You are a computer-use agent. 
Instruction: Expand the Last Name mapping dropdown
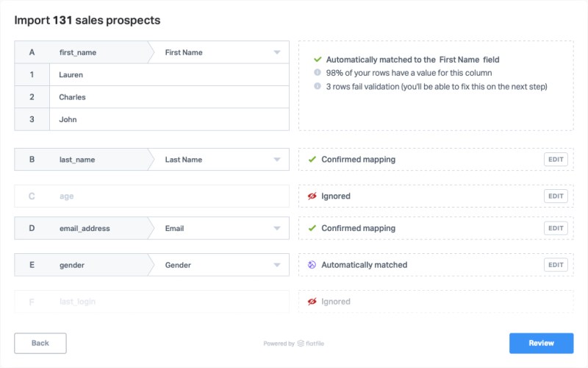point(277,160)
